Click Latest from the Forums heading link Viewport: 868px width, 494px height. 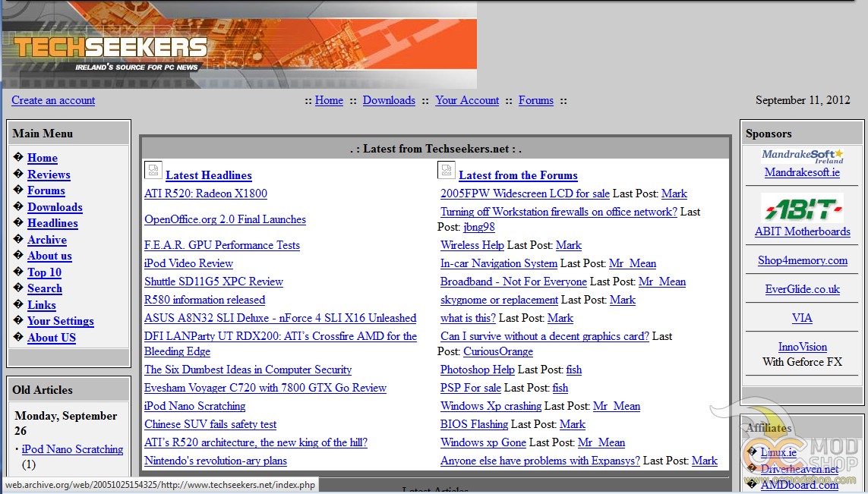(x=518, y=175)
